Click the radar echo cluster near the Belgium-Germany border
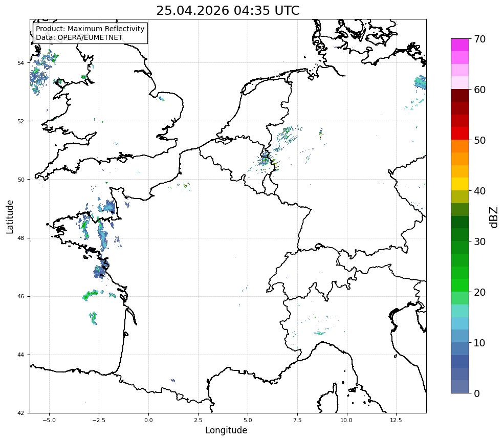 point(268,160)
